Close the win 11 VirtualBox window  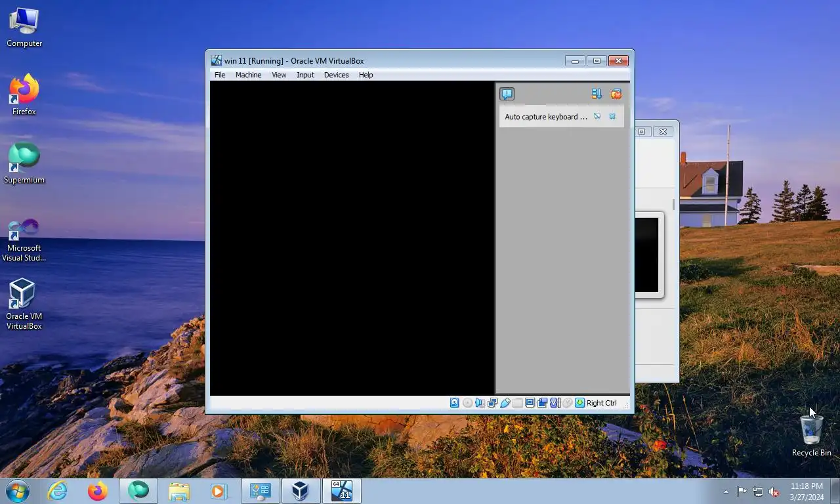618,60
